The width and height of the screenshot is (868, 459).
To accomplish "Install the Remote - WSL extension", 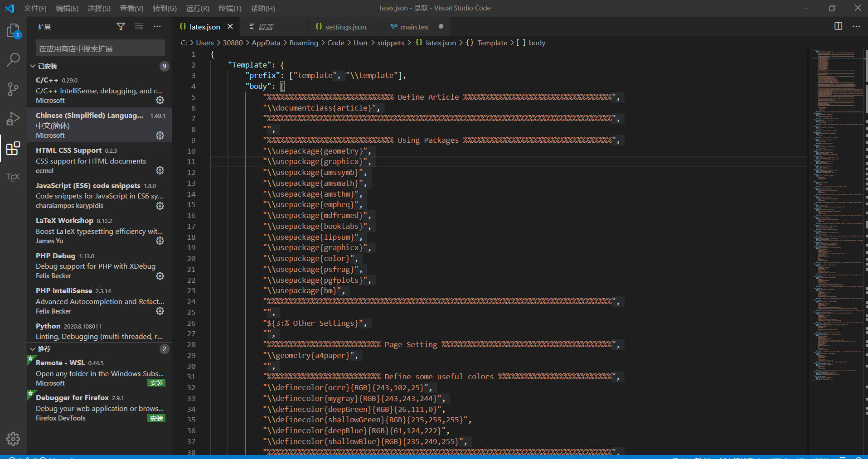I will [156, 383].
